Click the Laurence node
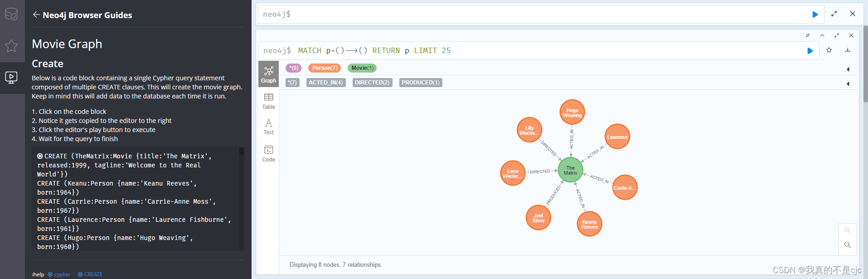The width and height of the screenshot is (868, 279). click(x=617, y=137)
